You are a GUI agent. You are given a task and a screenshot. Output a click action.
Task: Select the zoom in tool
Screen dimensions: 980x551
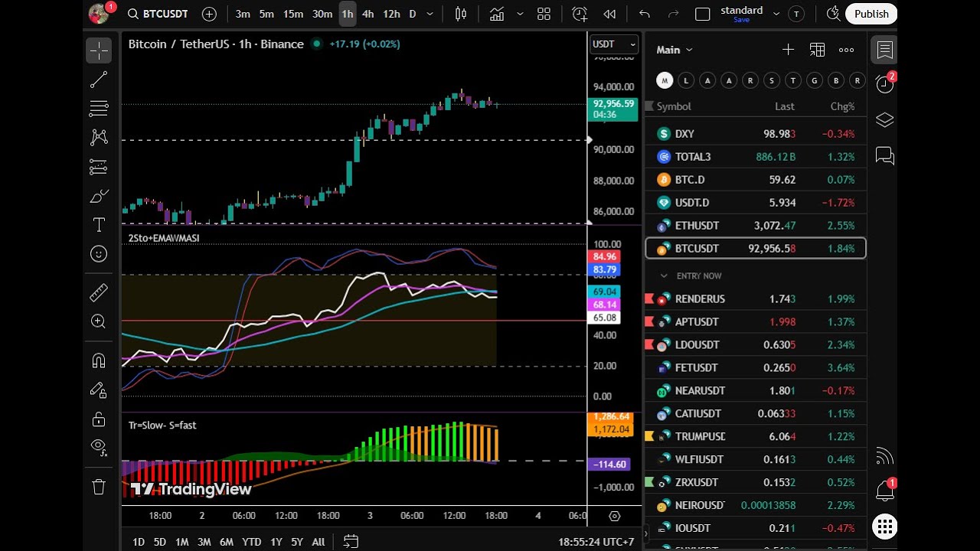click(99, 321)
